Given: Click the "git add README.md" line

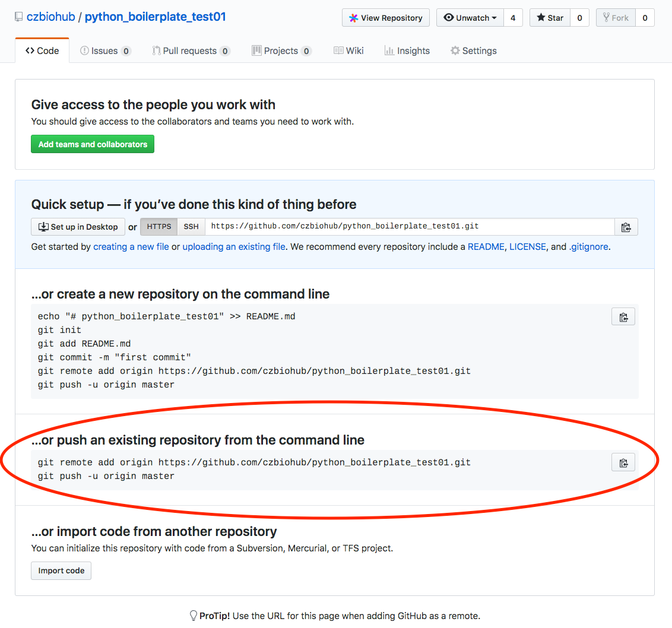Looking at the screenshot, I should coord(84,344).
